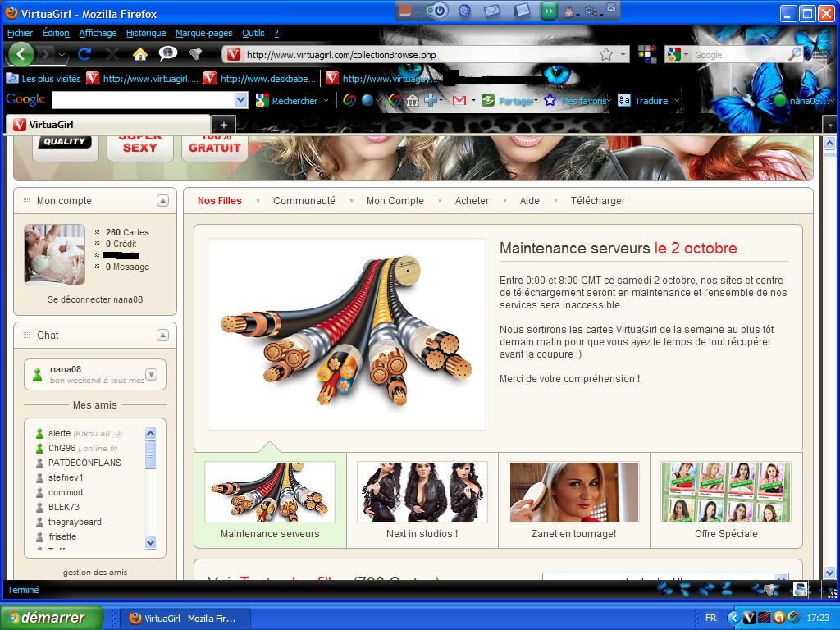840x630 pixels.
Task: Click the search magnifier in Google search box
Action: pos(795,54)
